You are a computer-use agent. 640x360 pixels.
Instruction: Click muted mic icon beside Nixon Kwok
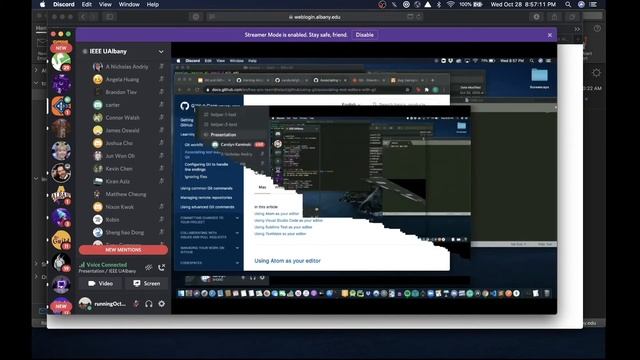161,207
